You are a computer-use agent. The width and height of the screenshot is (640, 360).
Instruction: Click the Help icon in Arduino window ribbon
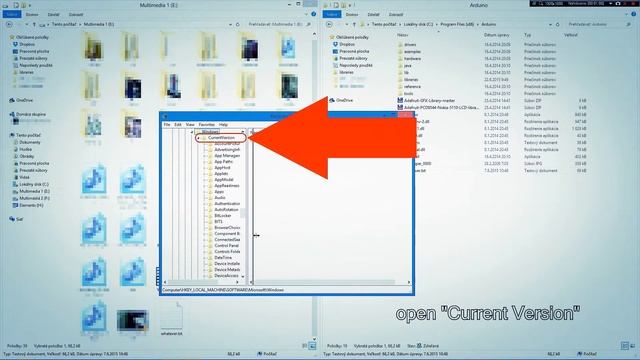(x=633, y=14)
